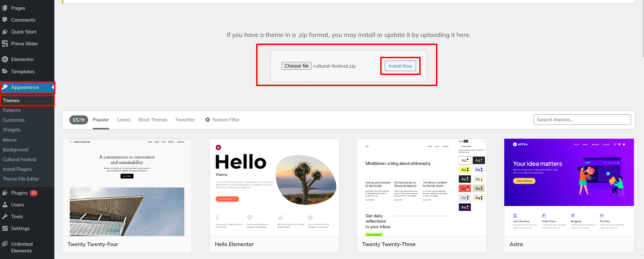Select the Astra theme thumbnail
Viewport: 644px width, 259px height.
(x=569, y=187)
